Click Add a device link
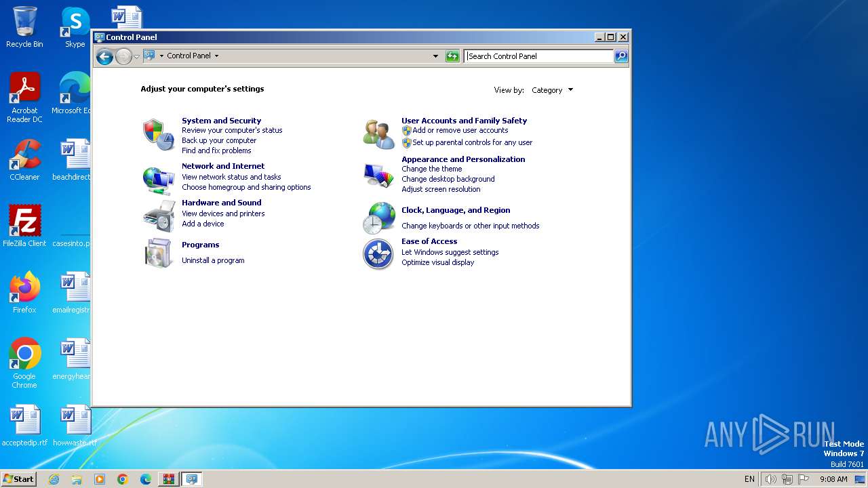The width and height of the screenshot is (868, 488). click(x=203, y=224)
